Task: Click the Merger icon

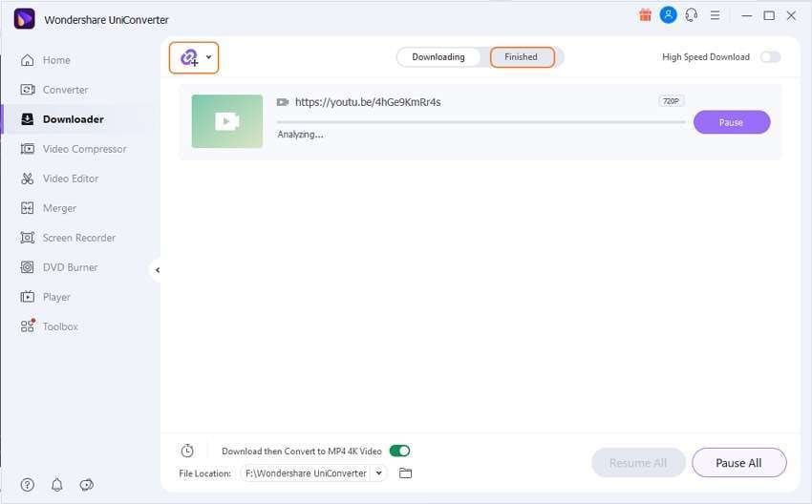Action: (x=27, y=208)
